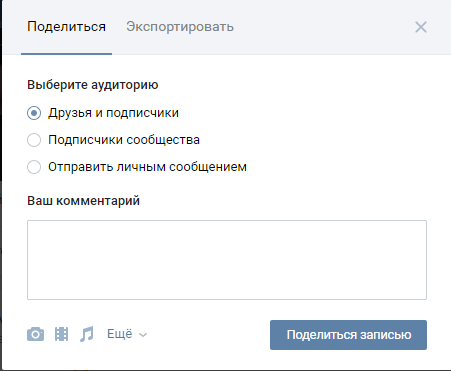Click the Выберите аудиторию heading

click(93, 85)
